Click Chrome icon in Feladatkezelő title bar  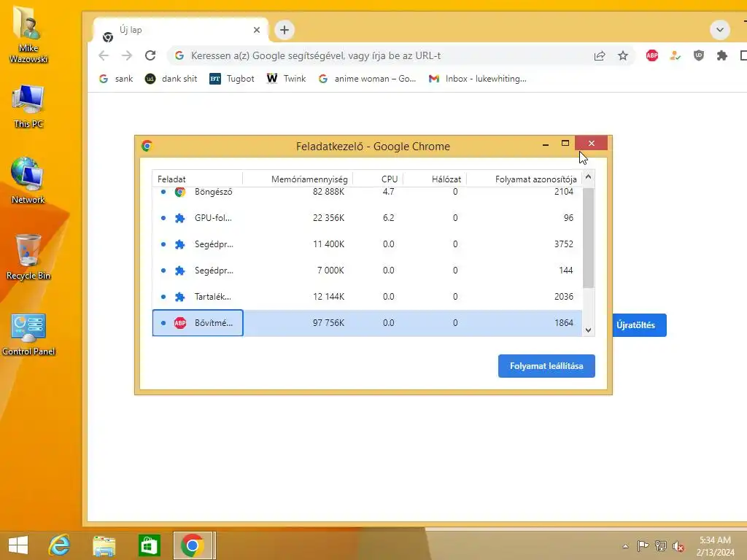(147, 146)
